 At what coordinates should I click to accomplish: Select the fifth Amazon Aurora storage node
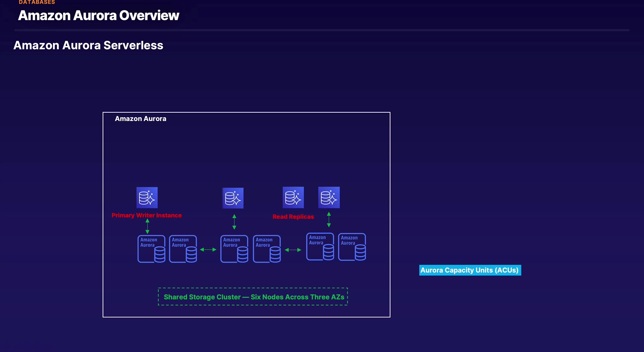(x=320, y=247)
